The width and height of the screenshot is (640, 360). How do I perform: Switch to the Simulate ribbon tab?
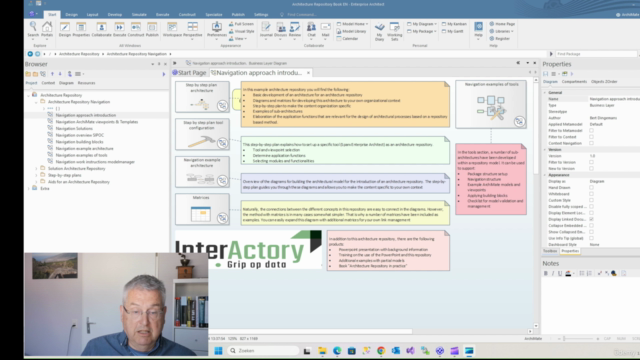139,15
